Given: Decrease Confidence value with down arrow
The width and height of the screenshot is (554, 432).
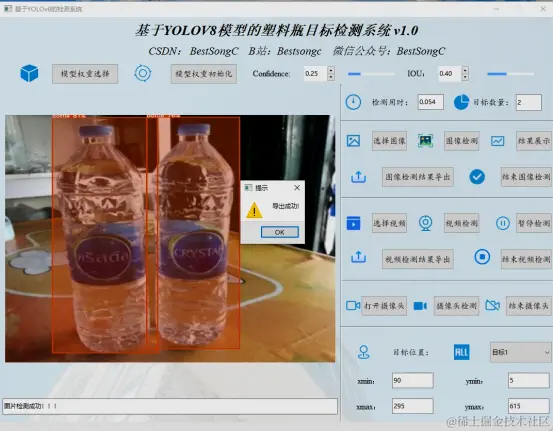Looking at the screenshot, I should coord(331,77).
